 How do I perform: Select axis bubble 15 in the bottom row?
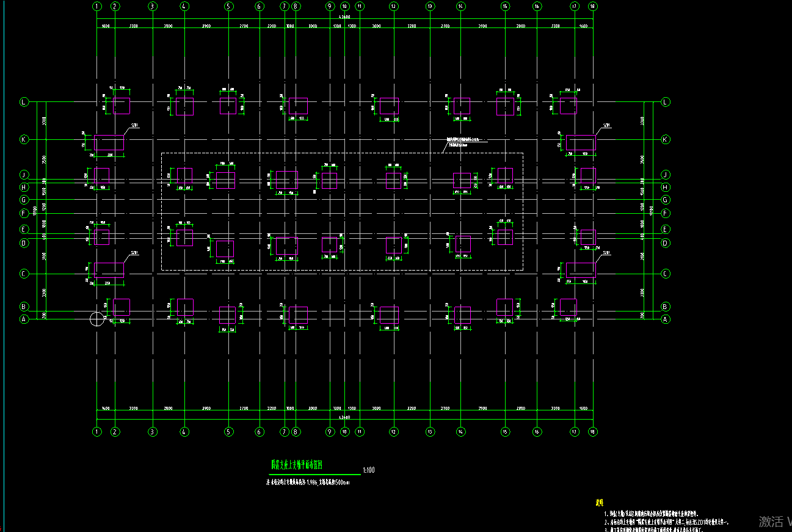pyautogui.click(x=505, y=432)
